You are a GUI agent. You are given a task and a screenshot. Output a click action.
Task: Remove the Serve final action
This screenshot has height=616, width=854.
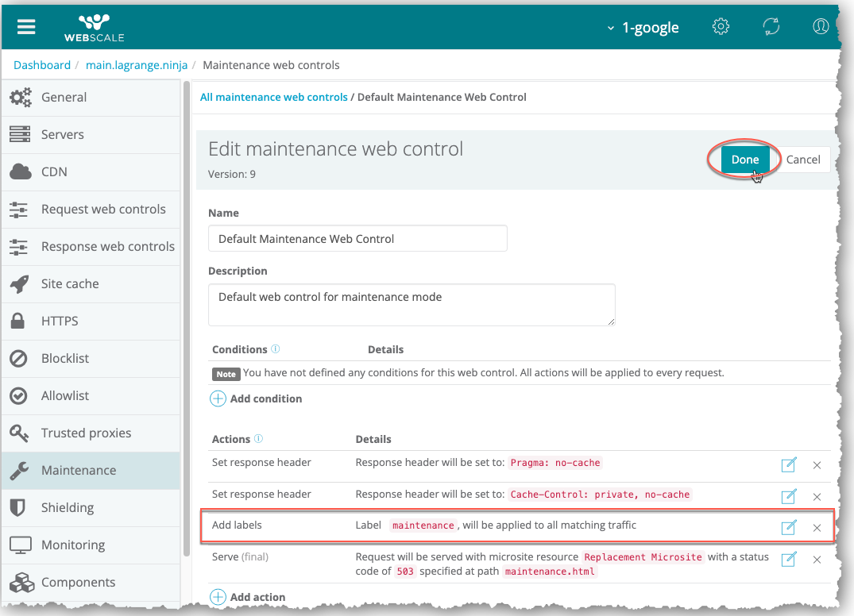click(817, 560)
